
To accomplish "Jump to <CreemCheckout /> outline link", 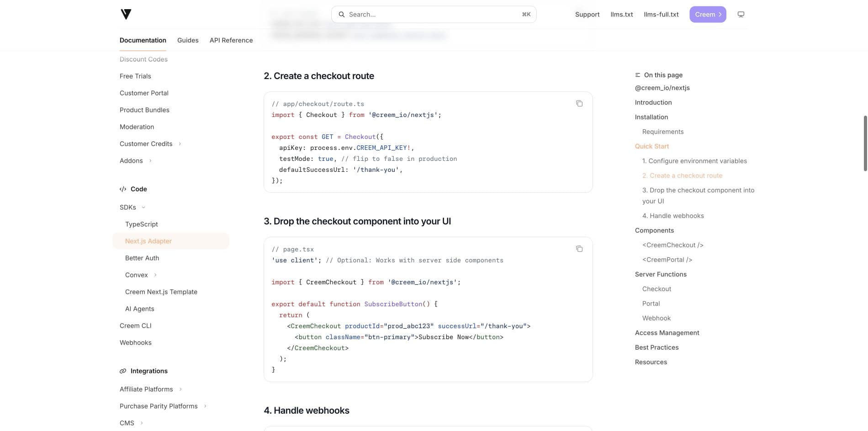I will 673,245.
